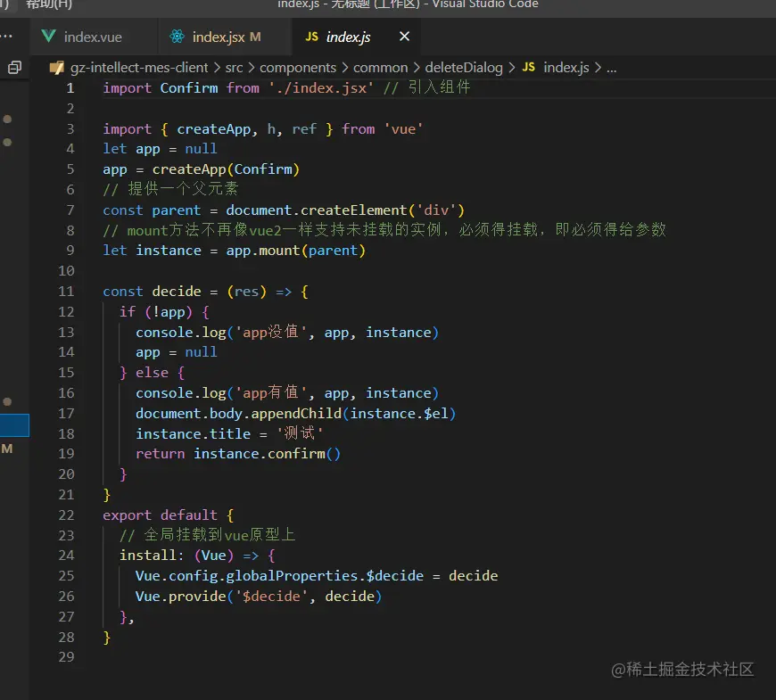Click 'let app = null' on line 4
Image resolution: width=776 pixels, height=700 pixels.
tap(160, 149)
